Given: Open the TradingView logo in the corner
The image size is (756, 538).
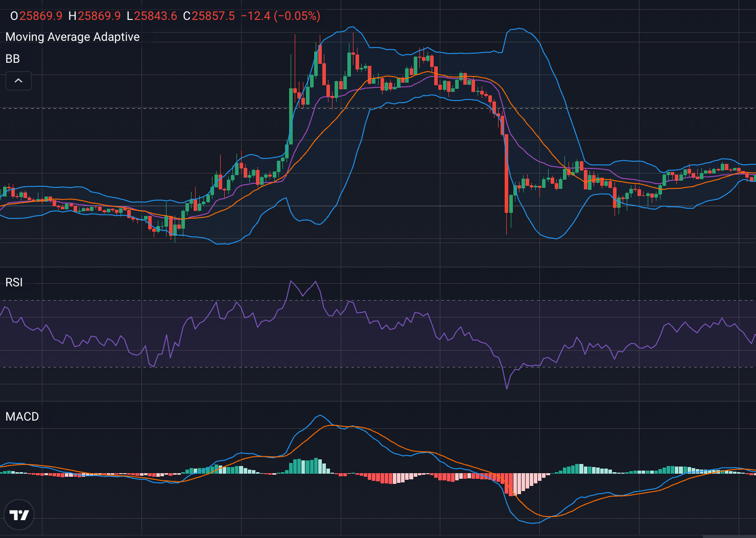Looking at the screenshot, I should pyautogui.click(x=19, y=515).
